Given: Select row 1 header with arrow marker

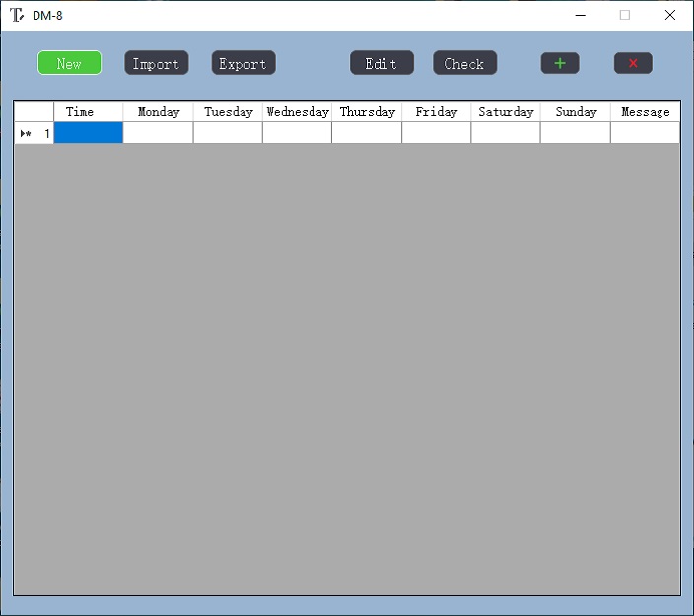Looking at the screenshot, I should point(34,133).
